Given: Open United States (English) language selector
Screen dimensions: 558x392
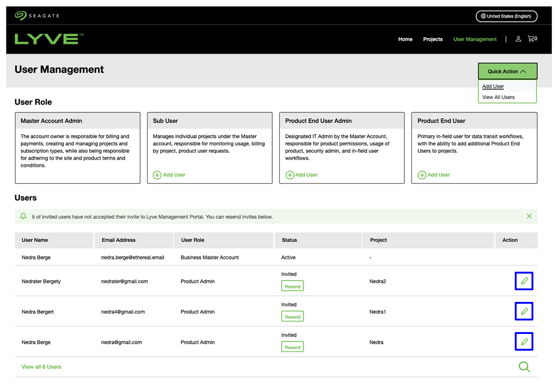Looking at the screenshot, I should 506,16.
